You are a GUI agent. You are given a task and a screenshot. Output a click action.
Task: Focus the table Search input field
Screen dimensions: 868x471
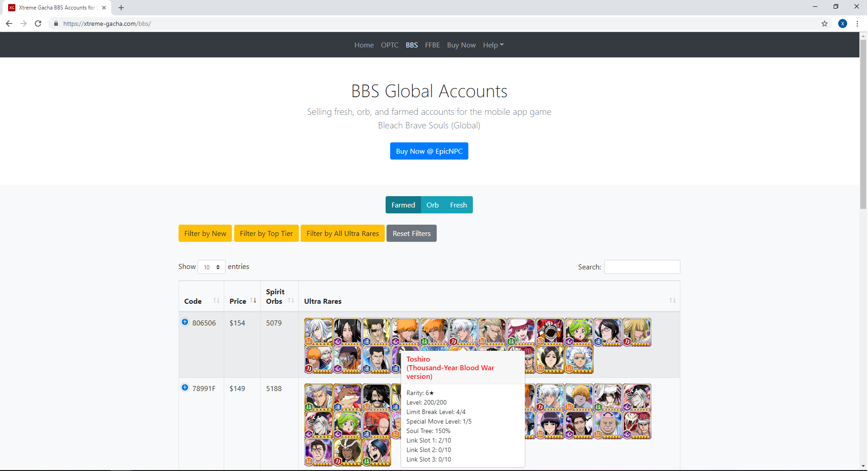642,267
